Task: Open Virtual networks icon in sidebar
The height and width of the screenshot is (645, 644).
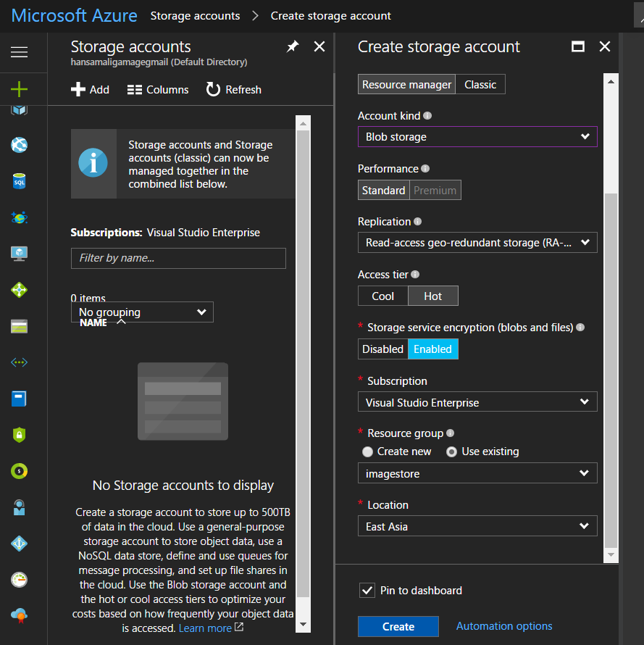Action: click(20, 362)
